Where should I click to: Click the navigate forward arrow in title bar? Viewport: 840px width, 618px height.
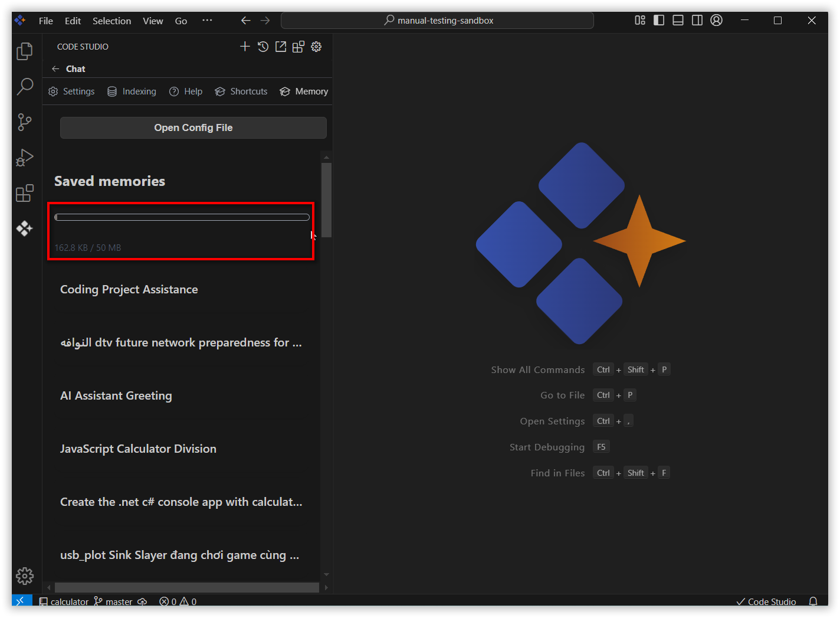coord(265,21)
